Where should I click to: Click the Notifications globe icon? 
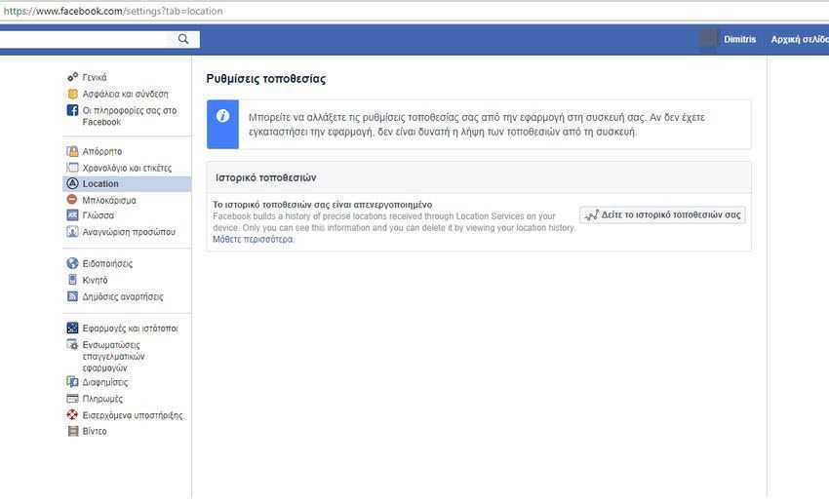[x=72, y=263]
